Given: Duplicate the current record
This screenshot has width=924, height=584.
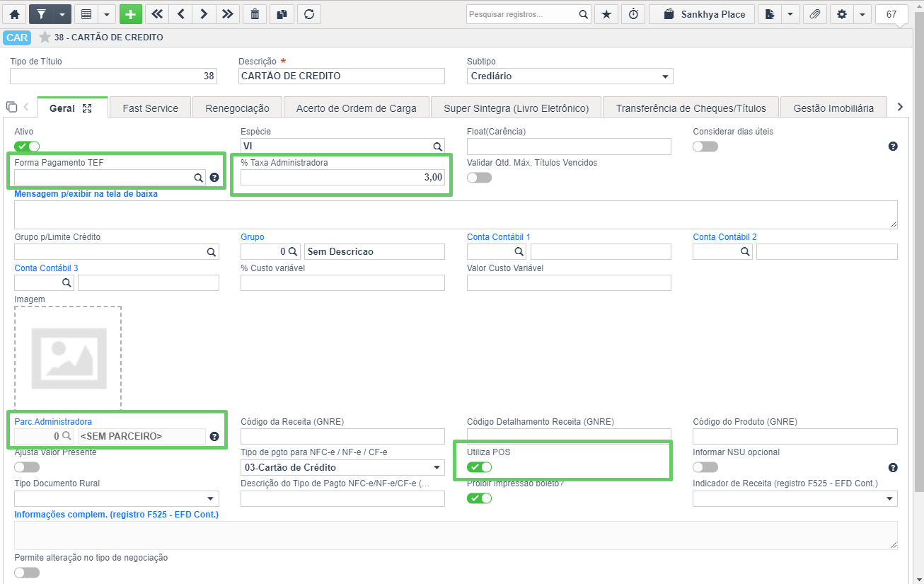Looking at the screenshot, I should [282, 14].
